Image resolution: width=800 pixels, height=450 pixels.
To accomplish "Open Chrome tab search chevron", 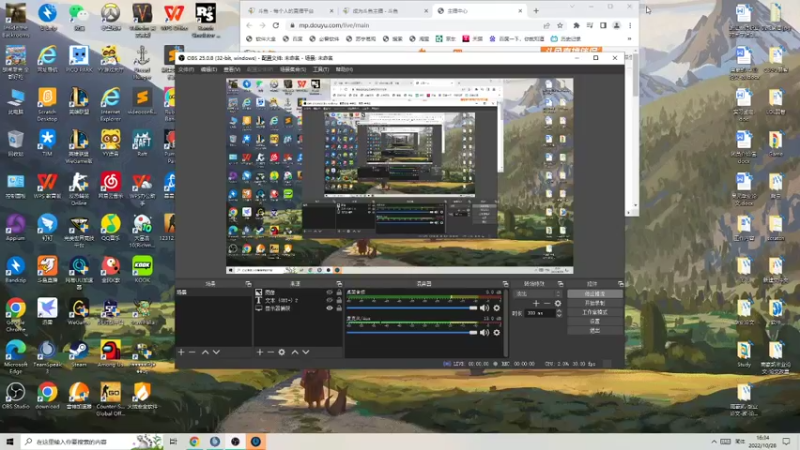I will pos(572,7).
